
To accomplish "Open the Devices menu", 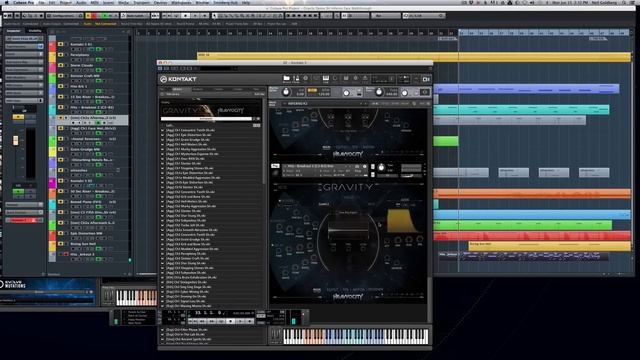I will (x=160, y=2).
